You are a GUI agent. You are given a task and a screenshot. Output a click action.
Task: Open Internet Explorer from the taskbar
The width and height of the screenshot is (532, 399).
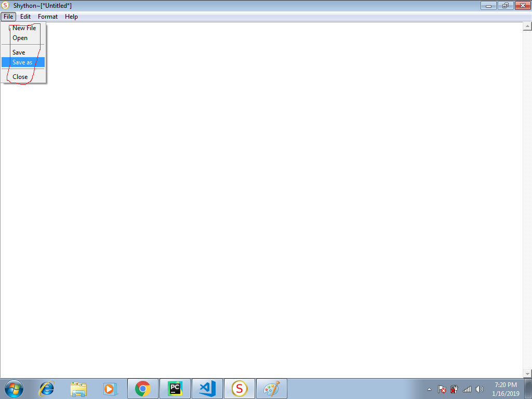pos(47,389)
